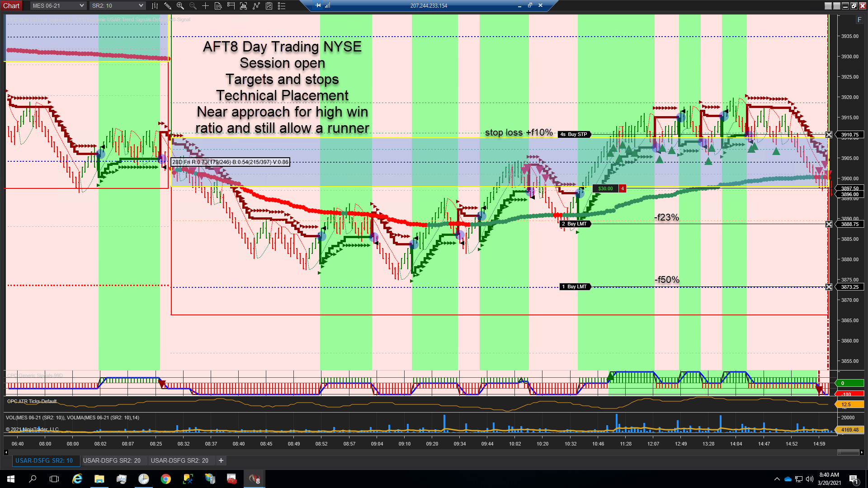Image resolution: width=868 pixels, height=488 pixels.
Task: Click the horizontal scrollbar thumb
Action: click(848, 452)
